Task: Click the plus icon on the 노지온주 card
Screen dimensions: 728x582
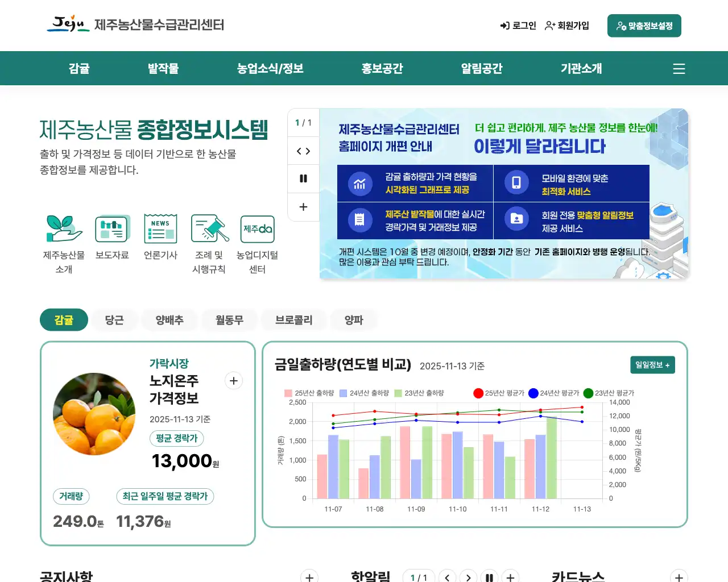Action: pos(233,381)
